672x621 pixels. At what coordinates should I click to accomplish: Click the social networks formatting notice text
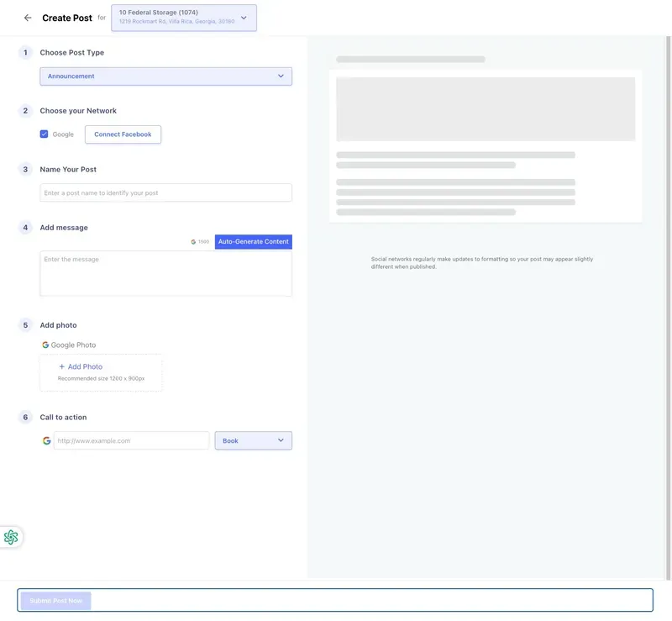click(x=482, y=263)
